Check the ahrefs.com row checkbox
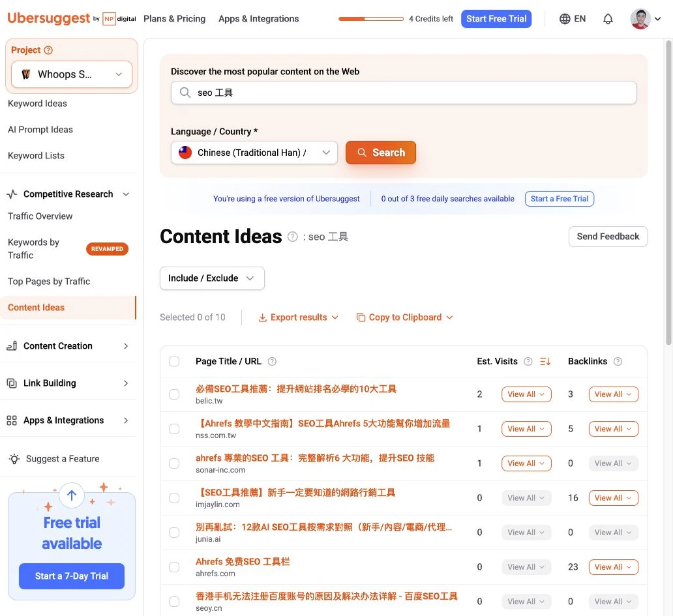The image size is (673, 616). point(174,567)
